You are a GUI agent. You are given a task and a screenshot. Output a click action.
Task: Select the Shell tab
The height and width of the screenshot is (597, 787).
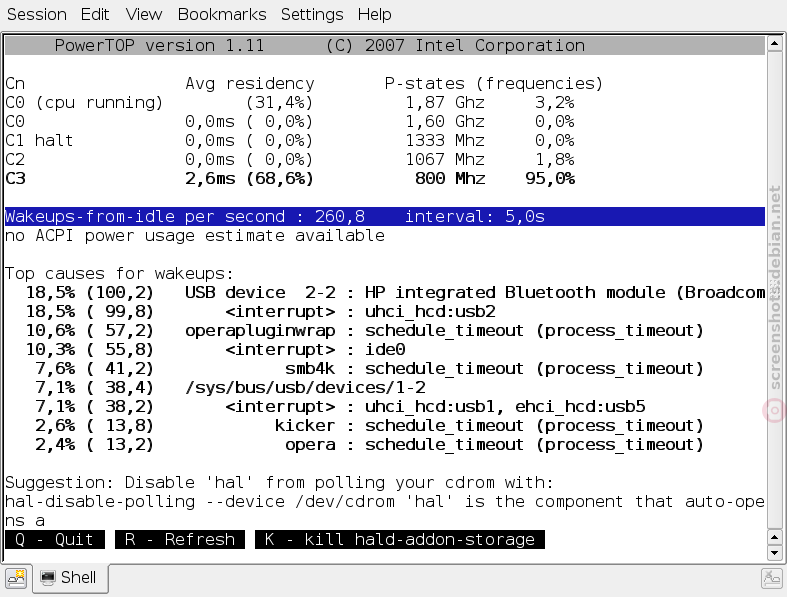[x=70, y=578]
